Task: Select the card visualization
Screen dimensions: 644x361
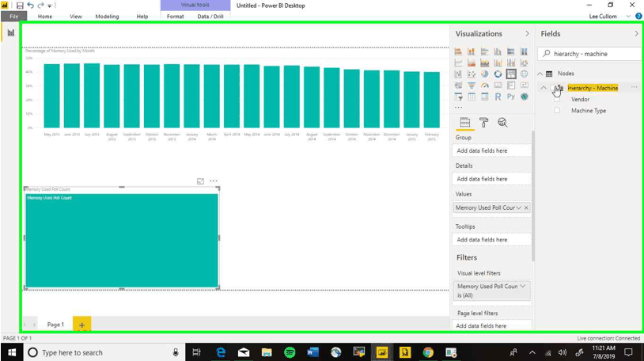Action: pos(498,85)
